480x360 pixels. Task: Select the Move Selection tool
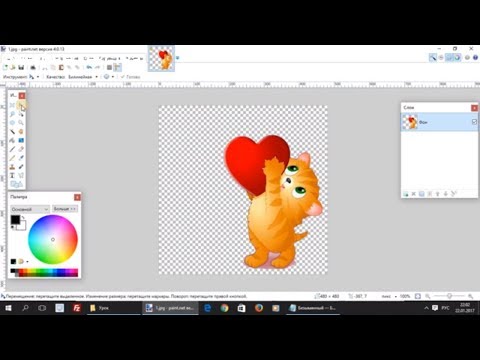click(21, 114)
